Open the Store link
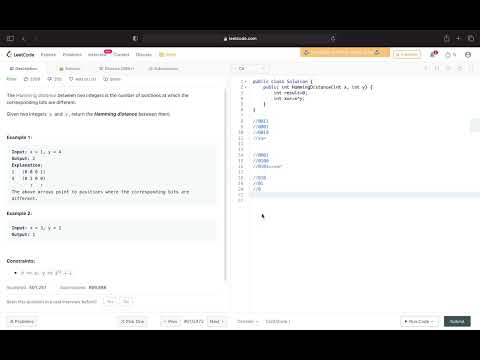 click(x=168, y=54)
